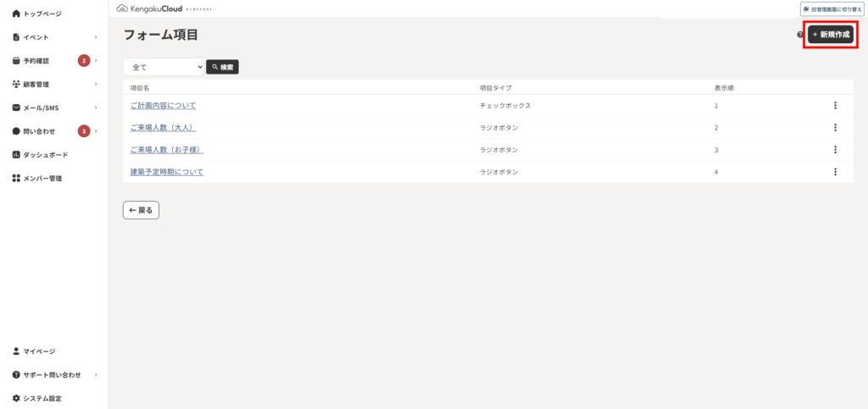Open マイページ in the sidebar
This screenshot has height=409, width=868.
point(34,351)
